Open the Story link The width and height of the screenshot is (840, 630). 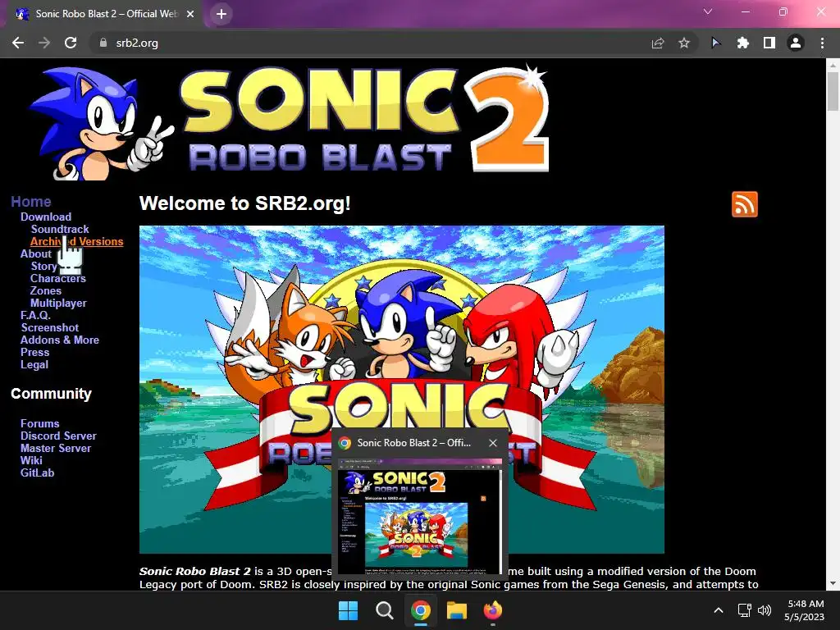coord(43,267)
